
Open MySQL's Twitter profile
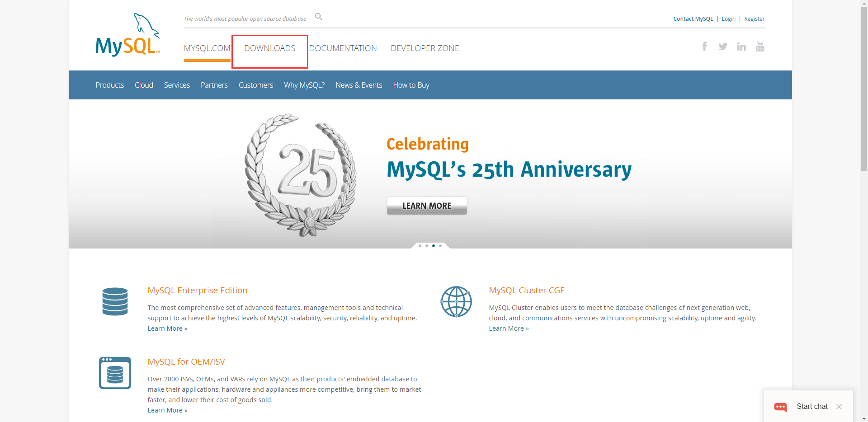[x=722, y=46]
